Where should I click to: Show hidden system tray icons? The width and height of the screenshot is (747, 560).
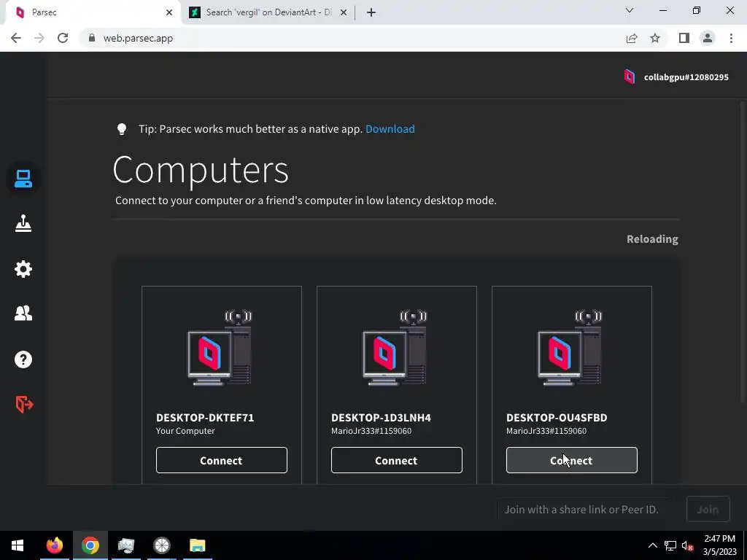pos(653,545)
